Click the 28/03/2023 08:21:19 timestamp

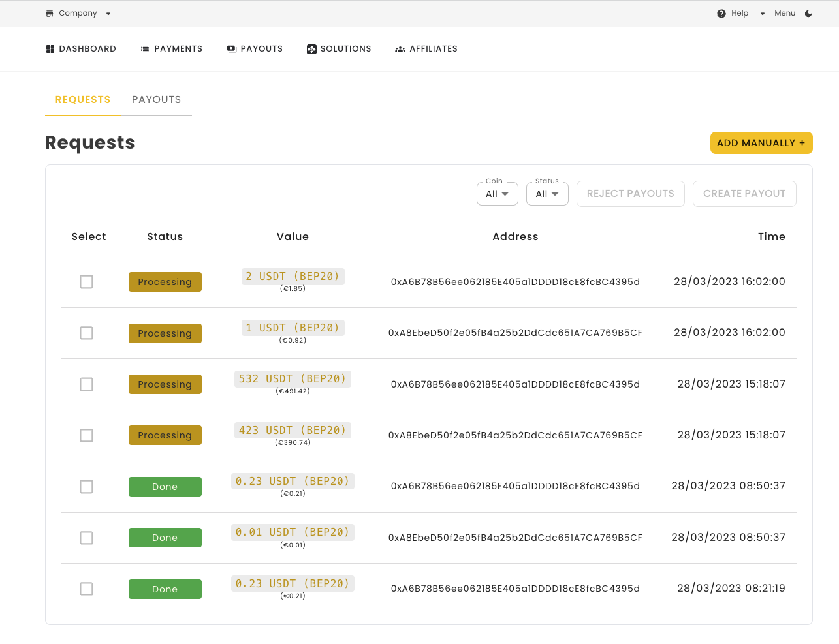click(731, 589)
